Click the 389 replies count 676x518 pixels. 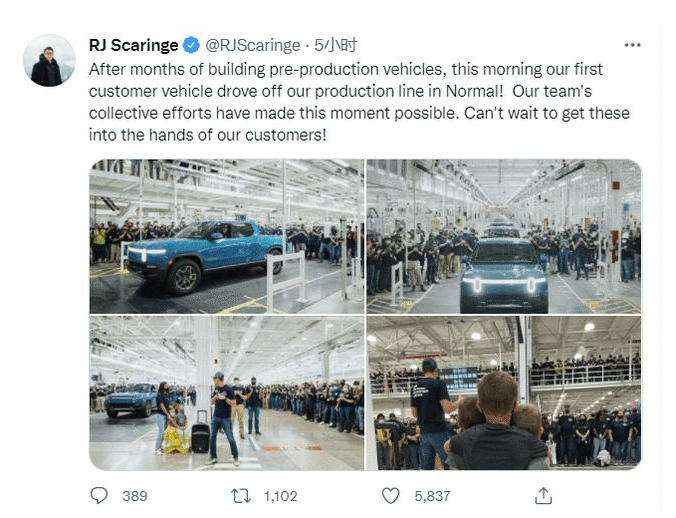[134, 495]
